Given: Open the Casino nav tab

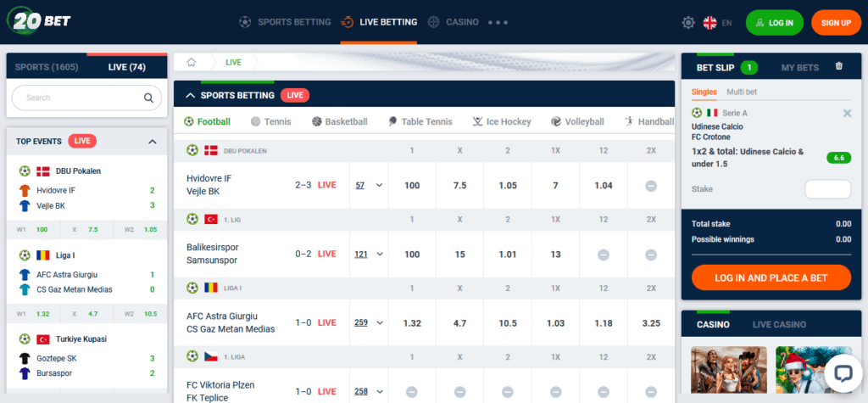Looking at the screenshot, I should point(453,23).
